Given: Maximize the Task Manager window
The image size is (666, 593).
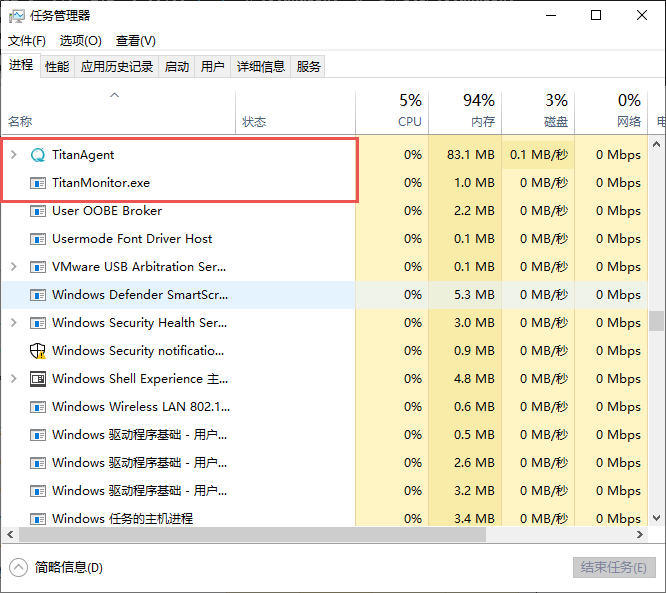Looking at the screenshot, I should (596, 16).
